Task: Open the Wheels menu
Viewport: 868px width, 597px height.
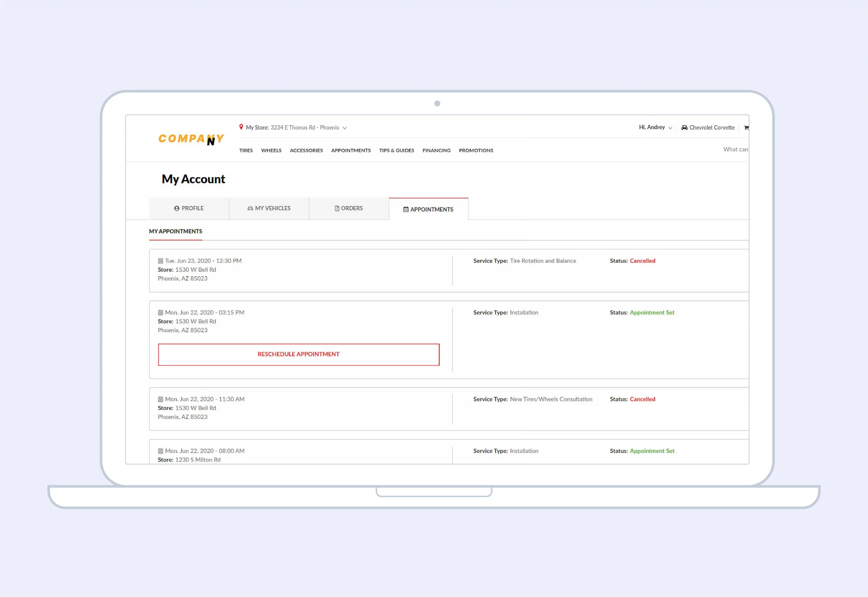Action: click(271, 150)
